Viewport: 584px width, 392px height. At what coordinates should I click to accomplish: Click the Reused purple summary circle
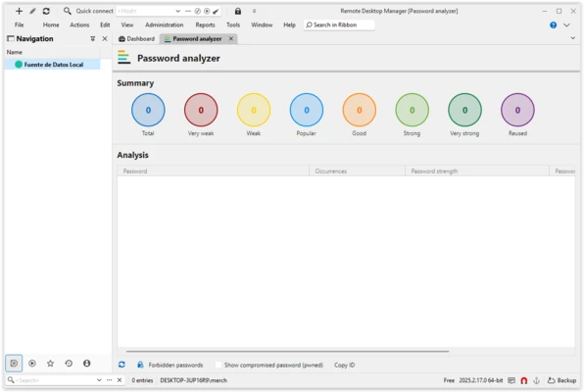coord(517,110)
